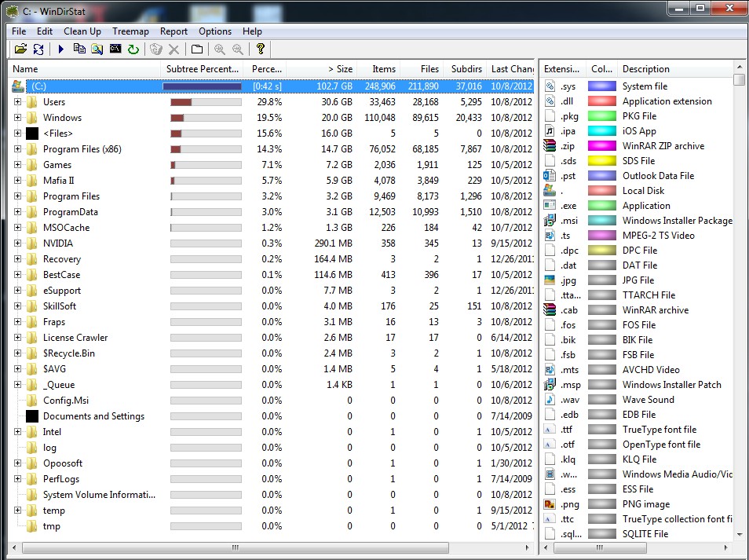Image resolution: width=749 pixels, height=560 pixels.
Task: Click the Copy Path toolbar icon
Action: point(79,49)
